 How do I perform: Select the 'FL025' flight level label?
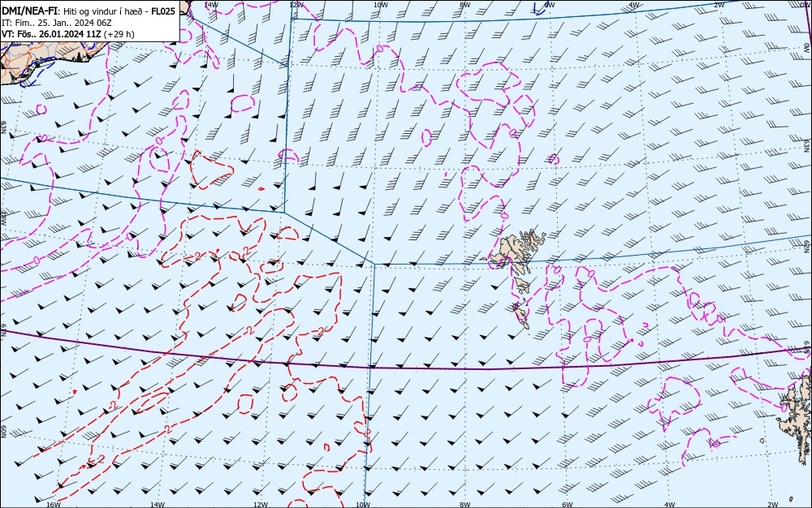click(x=163, y=11)
